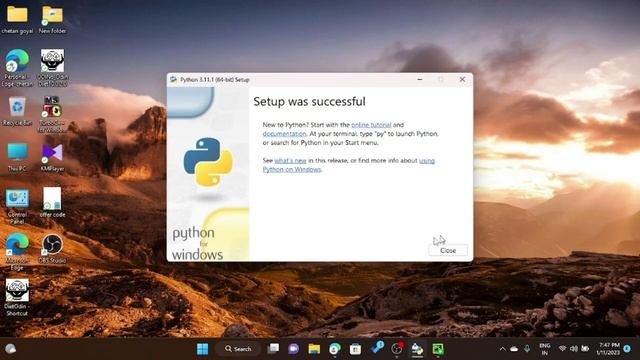Screen dimensions: 640x360
Task: Select the Personal Edge chetan shortcut
Action: (x=17, y=68)
